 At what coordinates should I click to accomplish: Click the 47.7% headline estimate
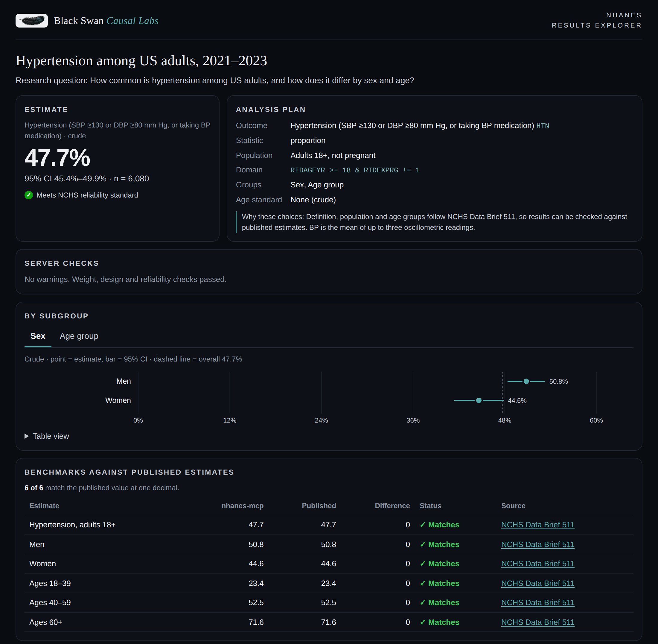(57, 158)
